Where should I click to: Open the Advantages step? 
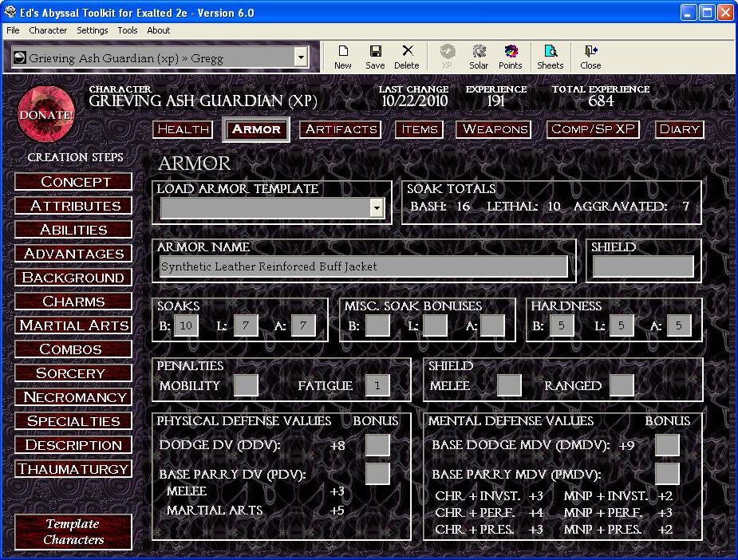click(73, 254)
